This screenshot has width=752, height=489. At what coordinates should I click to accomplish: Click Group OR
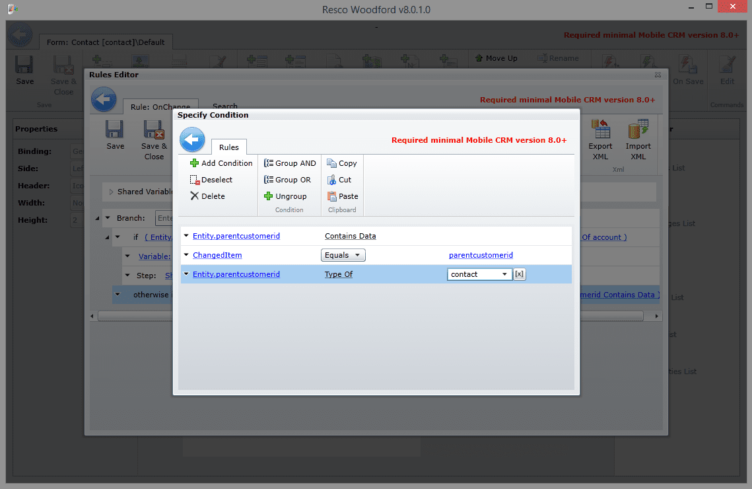(x=288, y=180)
